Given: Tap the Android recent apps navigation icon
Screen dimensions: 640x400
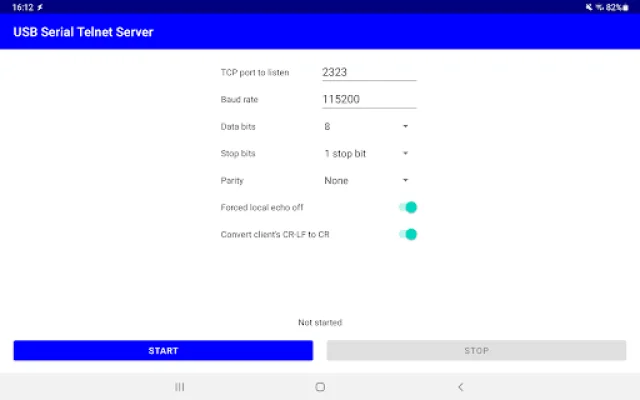Looking at the screenshot, I should coord(180,387).
